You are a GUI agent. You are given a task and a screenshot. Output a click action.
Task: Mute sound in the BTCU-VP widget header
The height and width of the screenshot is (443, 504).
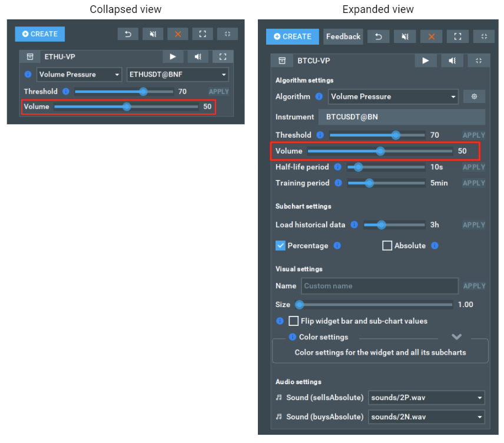click(452, 61)
